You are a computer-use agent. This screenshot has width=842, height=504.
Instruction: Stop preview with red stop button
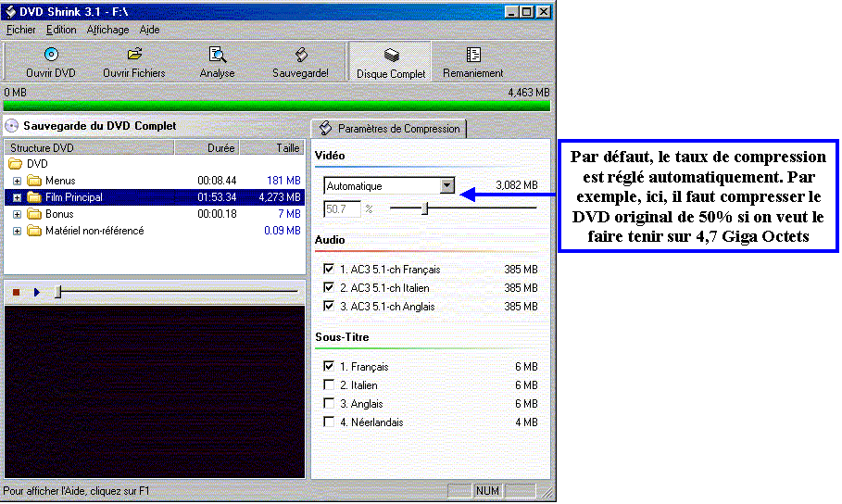click(16, 292)
